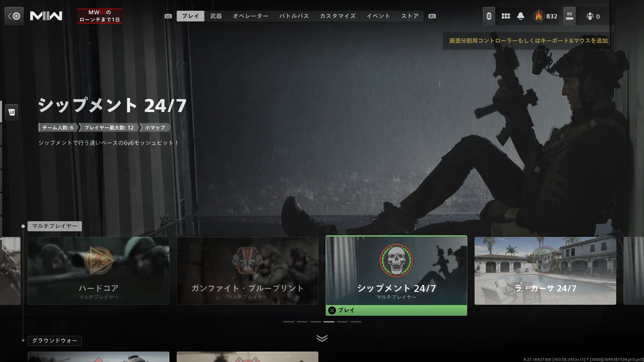This screenshot has height=362, width=644.
Task: Click the skull emblem on ラ・カーサ card
Action: [545, 261]
